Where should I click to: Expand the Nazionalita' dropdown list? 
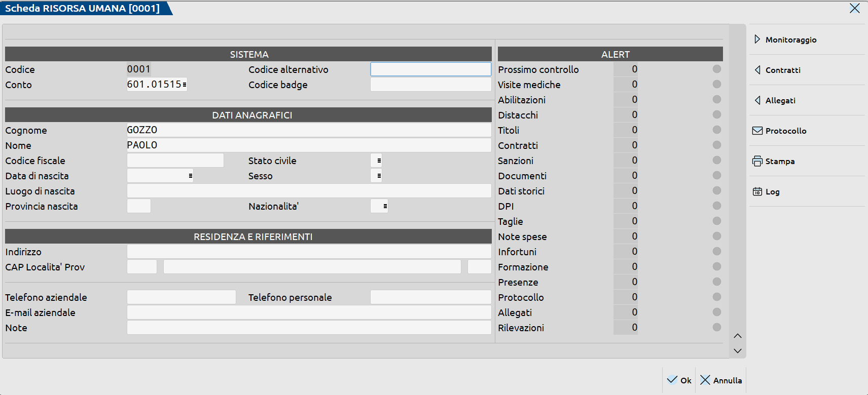pos(385,206)
